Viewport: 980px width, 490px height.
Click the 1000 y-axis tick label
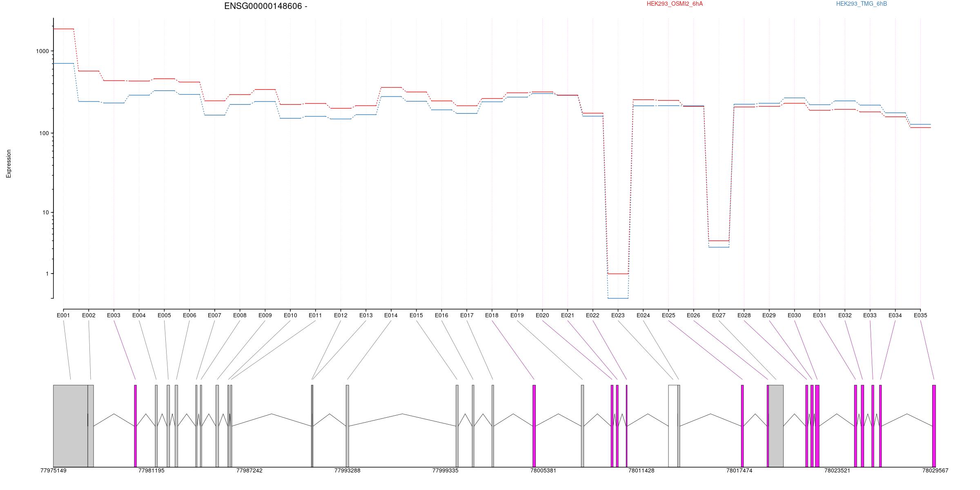coord(42,51)
